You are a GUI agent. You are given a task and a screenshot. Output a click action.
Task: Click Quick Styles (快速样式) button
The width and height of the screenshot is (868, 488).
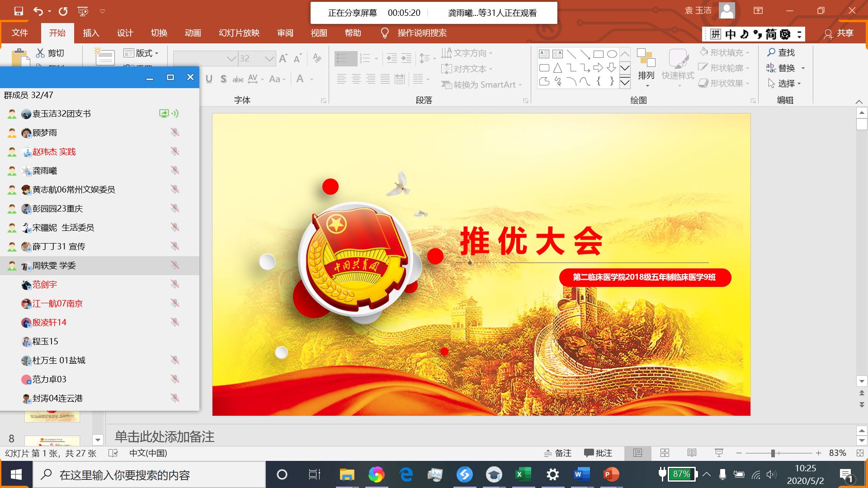[678, 68]
